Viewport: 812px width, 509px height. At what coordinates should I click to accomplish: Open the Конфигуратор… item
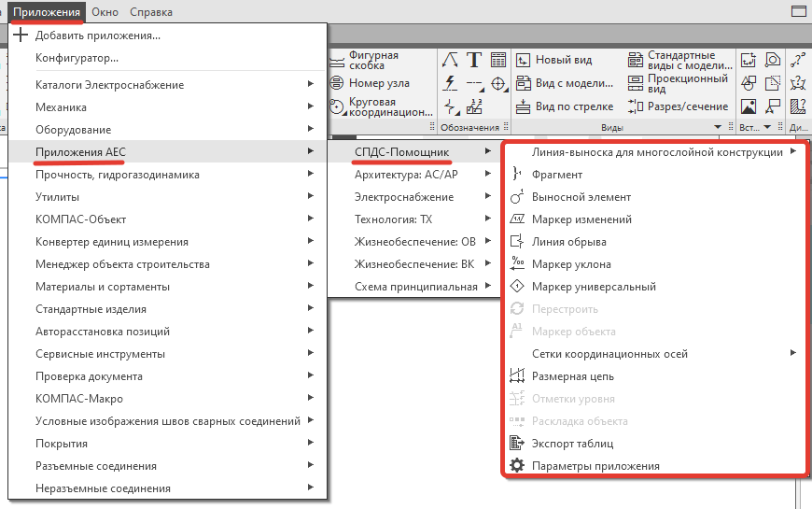tap(77, 58)
